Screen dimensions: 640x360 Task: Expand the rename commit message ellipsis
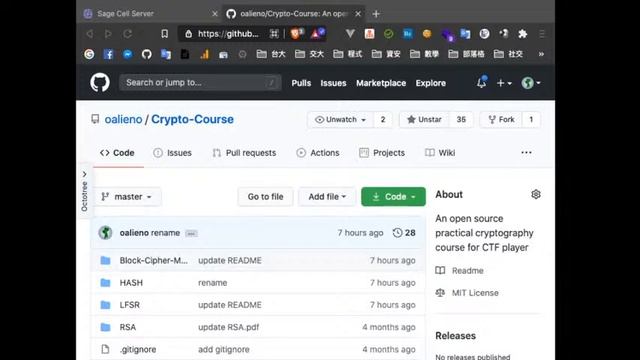click(191, 233)
